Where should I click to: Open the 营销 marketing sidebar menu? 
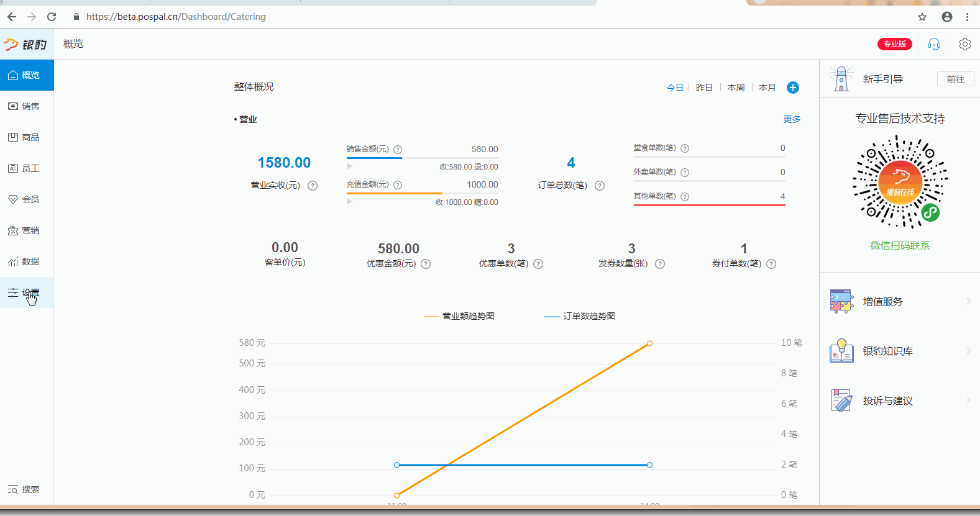click(27, 230)
